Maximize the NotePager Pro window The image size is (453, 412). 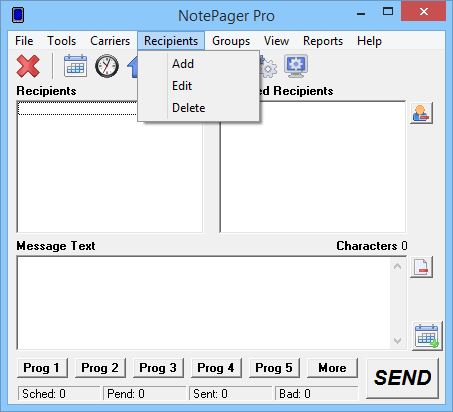388,12
